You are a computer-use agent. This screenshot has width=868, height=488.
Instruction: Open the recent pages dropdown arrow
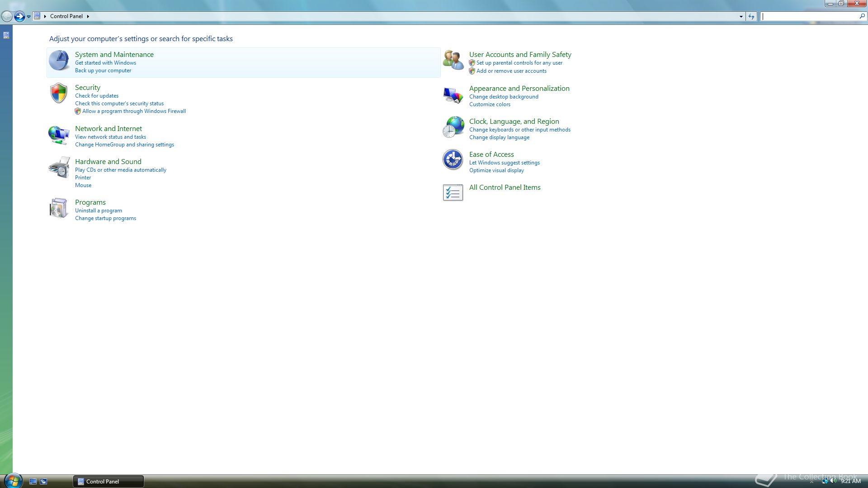pos(28,17)
